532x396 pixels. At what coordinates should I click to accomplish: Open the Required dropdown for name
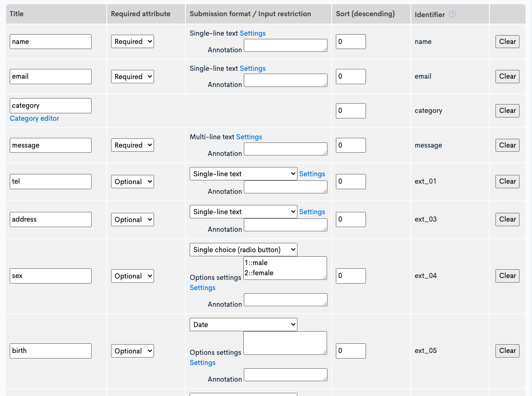(132, 41)
